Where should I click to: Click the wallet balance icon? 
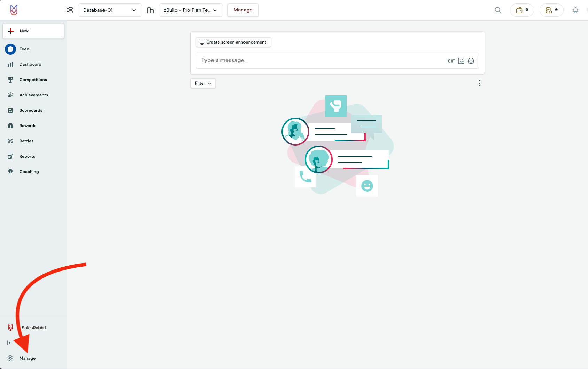[521, 10]
